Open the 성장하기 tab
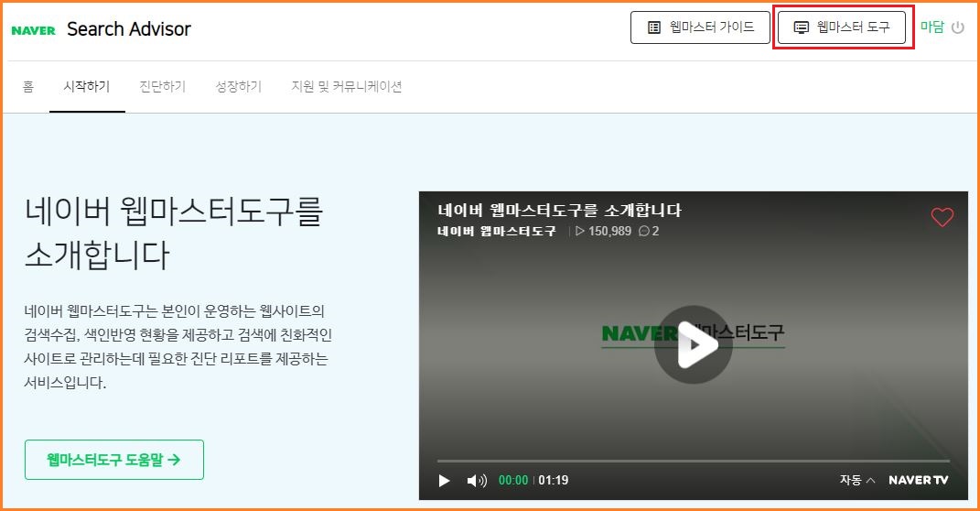Viewport: 980px width, 511px height. point(238,86)
